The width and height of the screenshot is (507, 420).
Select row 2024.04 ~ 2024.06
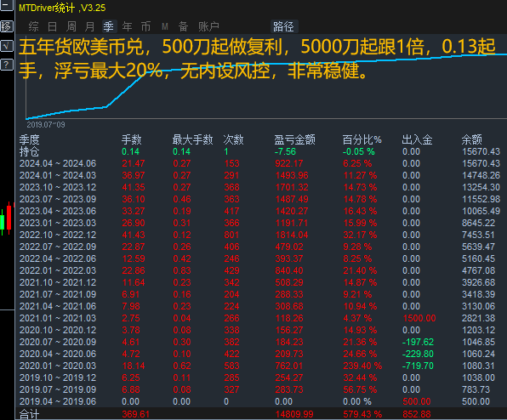[260, 163]
